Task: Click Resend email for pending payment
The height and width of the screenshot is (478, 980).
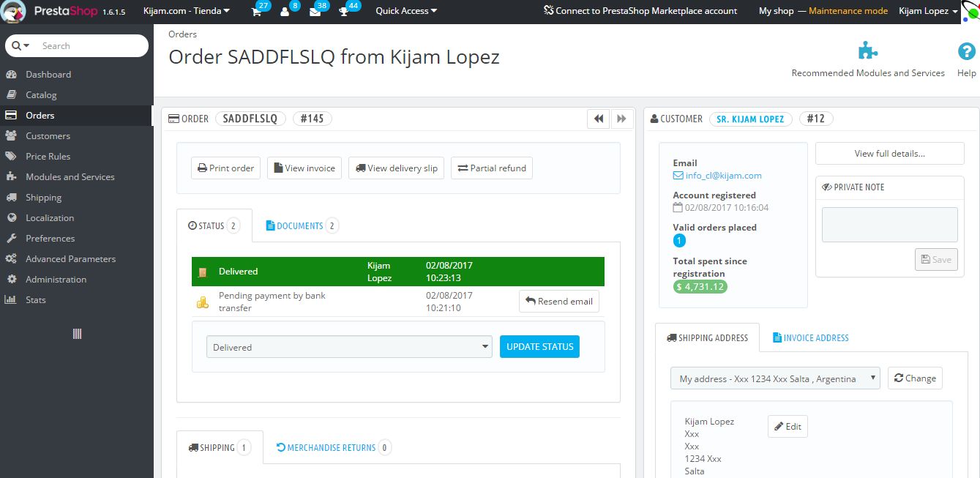Action: pos(559,301)
